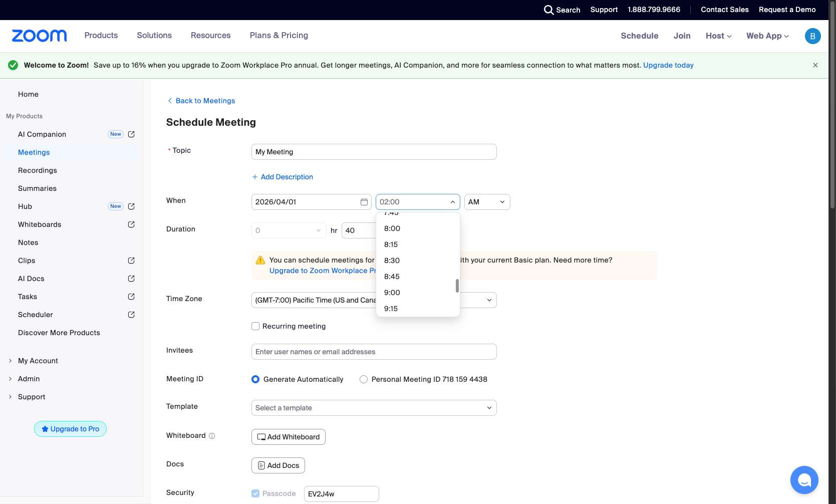Viewport: 836px width, 504px height.
Task: Click the New badge next to AI Companion
Action: (x=116, y=134)
